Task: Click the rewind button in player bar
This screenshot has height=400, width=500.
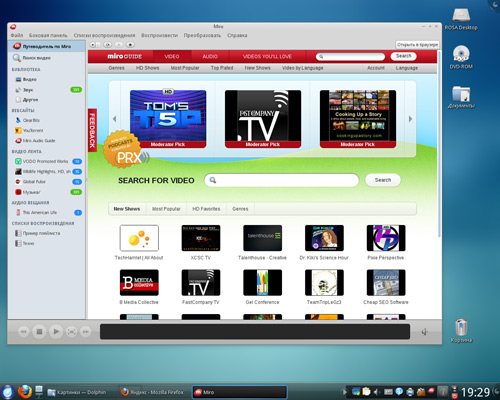Action: click(x=23, y=331)
